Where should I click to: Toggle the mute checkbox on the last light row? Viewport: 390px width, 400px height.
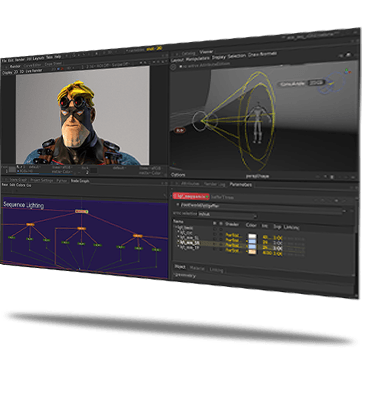click(x=215, y=249)
